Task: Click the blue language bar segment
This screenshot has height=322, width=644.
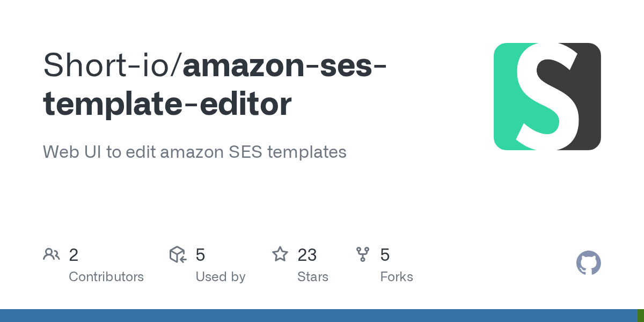Action: (317, 316)
